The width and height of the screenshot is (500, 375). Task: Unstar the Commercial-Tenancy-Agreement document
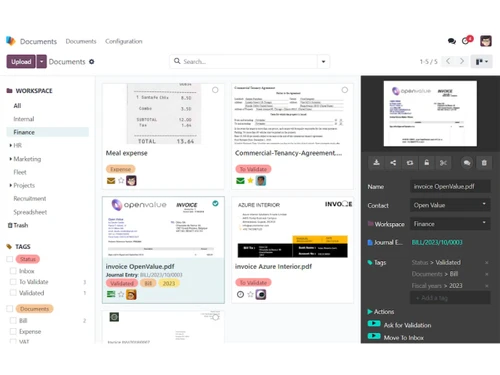(x=250, y=181)
